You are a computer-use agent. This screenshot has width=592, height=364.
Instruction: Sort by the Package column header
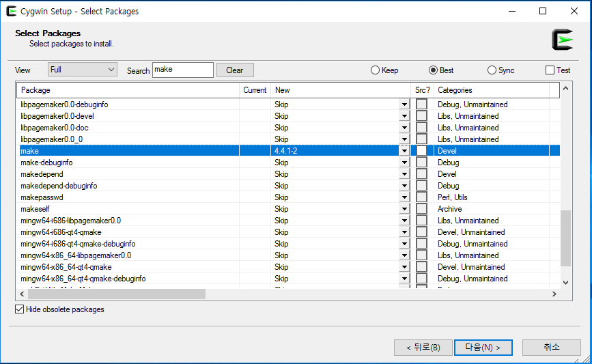128,90
